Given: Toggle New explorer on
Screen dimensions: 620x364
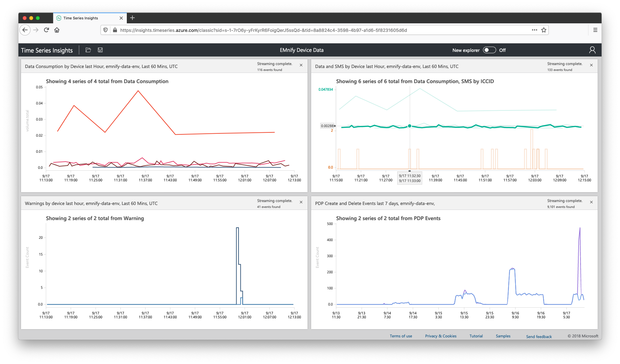Looking at the screenshot, I should [x=489, y=50].
